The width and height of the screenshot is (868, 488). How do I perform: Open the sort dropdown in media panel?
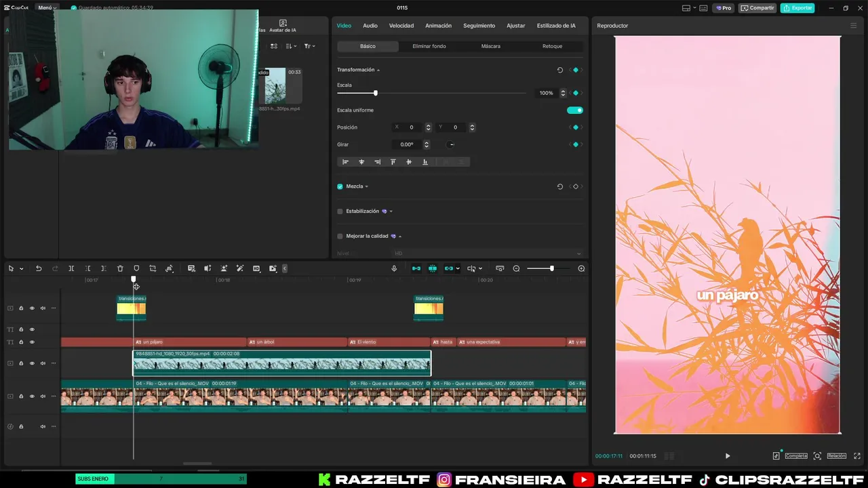(291, 46)
